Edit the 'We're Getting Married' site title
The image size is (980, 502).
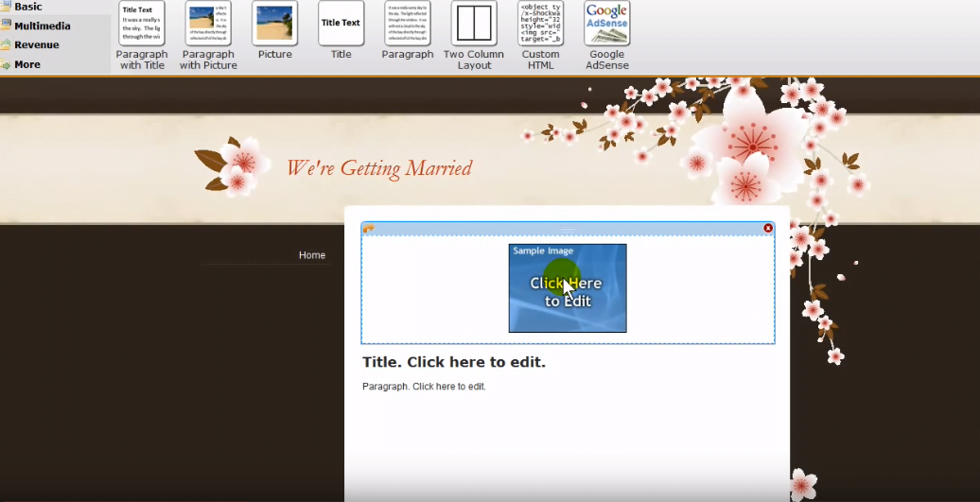point(378,169)
